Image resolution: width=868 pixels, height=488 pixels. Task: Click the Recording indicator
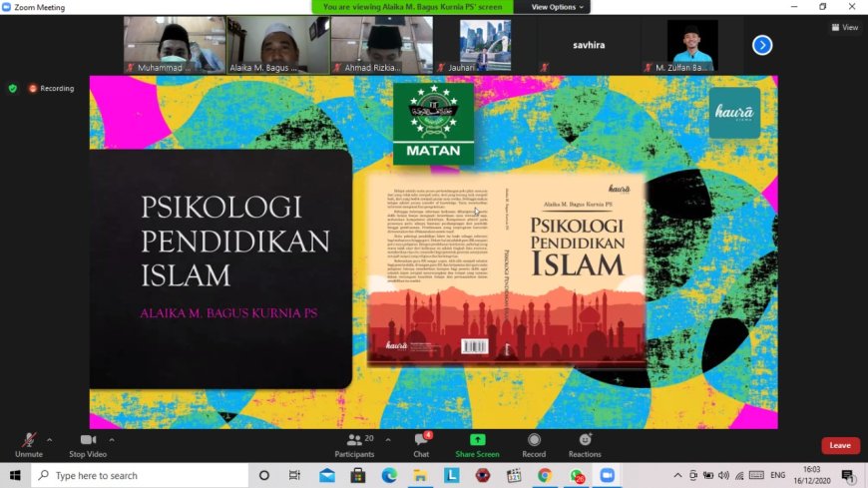point(51,88)
